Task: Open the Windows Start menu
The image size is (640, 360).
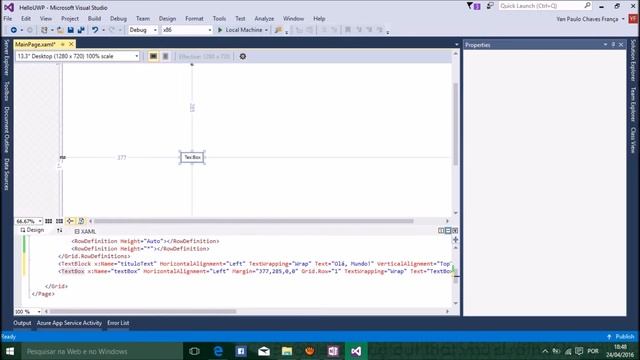Action: point(10,351)
